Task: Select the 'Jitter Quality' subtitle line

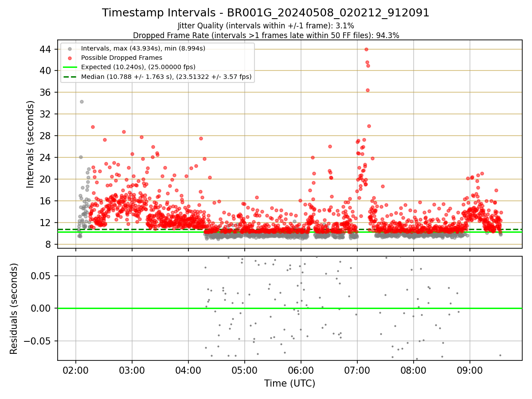Action: pyautogui.click(x=266, y=26)
